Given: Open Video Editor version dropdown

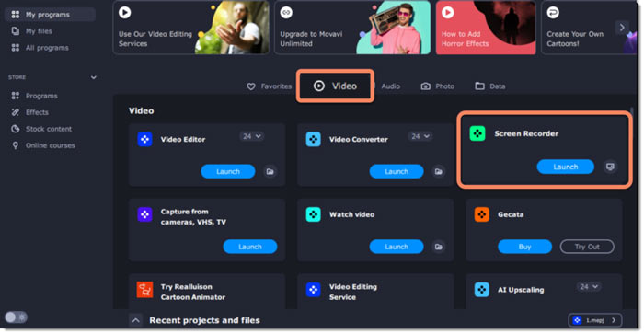Looking at the screenshot, I should coord(252,136).
